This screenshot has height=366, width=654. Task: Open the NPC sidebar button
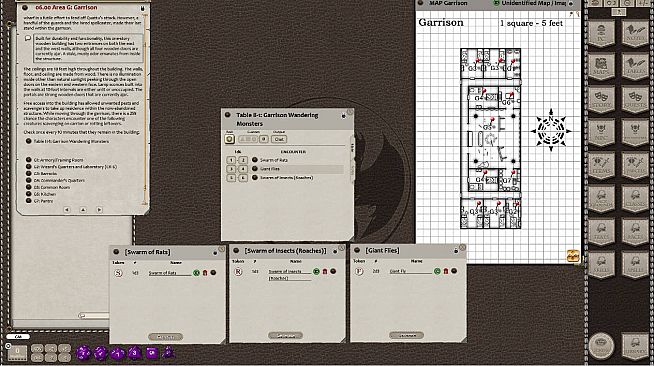click(601, 132)
